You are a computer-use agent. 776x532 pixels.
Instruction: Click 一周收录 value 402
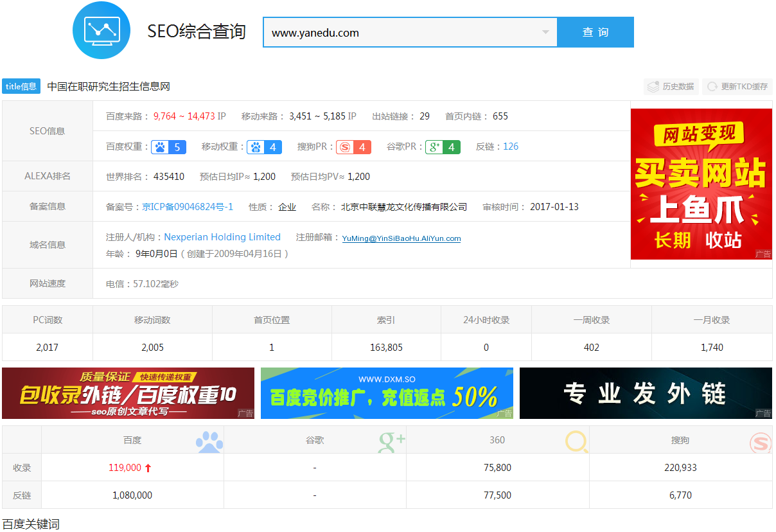point(592,348)
